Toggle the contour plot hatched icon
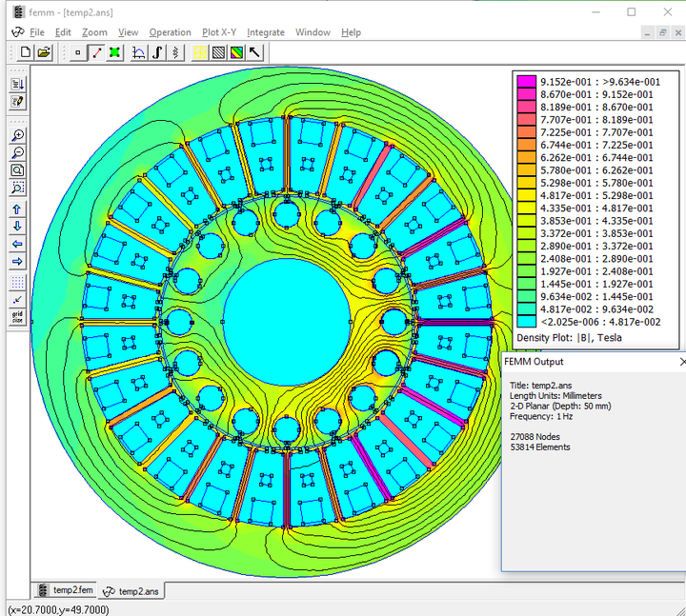The image size is (686, 616). (218, 52)
